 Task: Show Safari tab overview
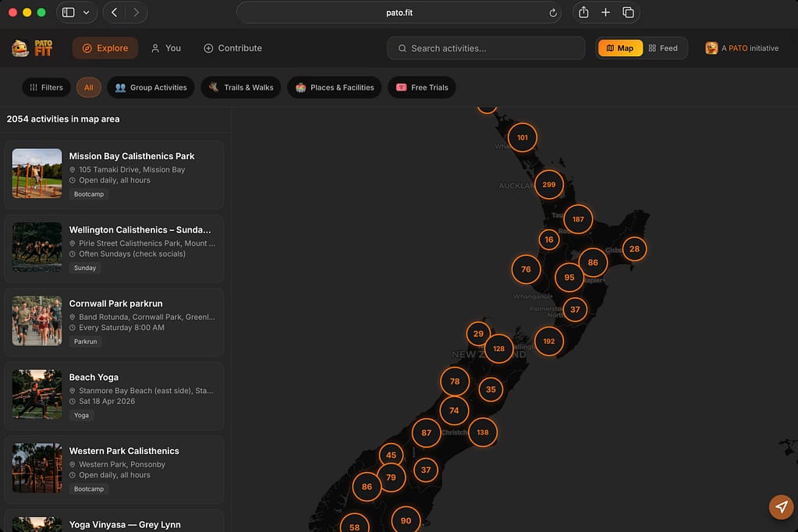628,12
